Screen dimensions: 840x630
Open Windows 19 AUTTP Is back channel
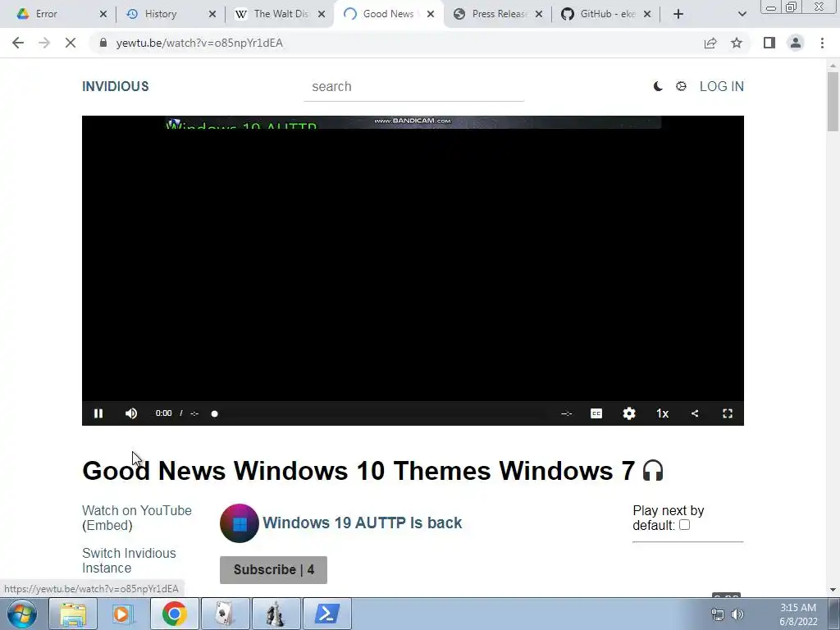point(362,523)
